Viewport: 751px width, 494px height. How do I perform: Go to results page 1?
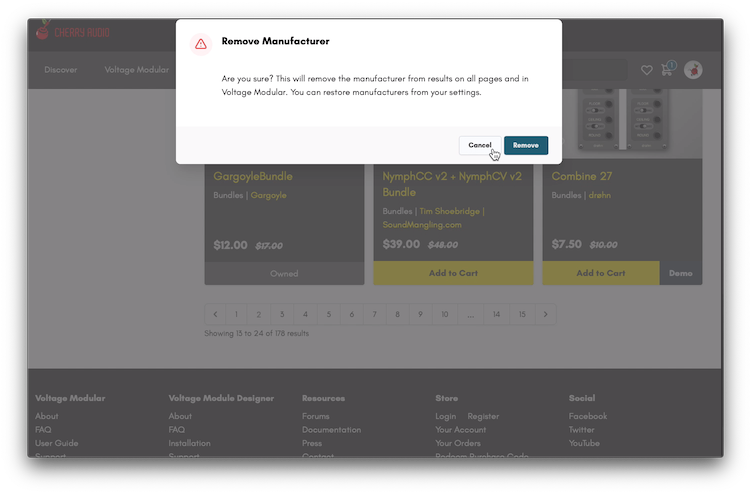point(236,314)
